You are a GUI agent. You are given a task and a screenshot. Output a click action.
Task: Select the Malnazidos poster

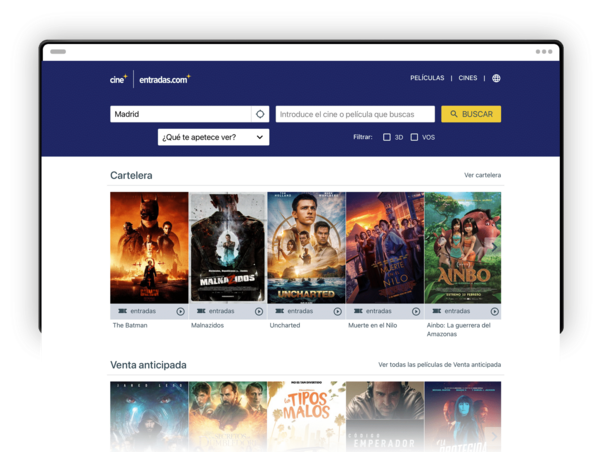[228, 248]
